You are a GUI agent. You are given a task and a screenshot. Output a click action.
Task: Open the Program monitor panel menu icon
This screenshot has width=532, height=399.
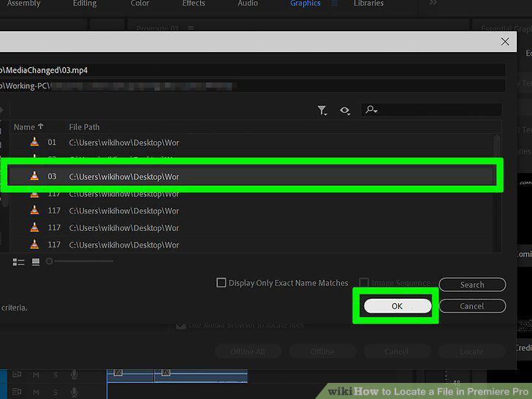(191, 28)
